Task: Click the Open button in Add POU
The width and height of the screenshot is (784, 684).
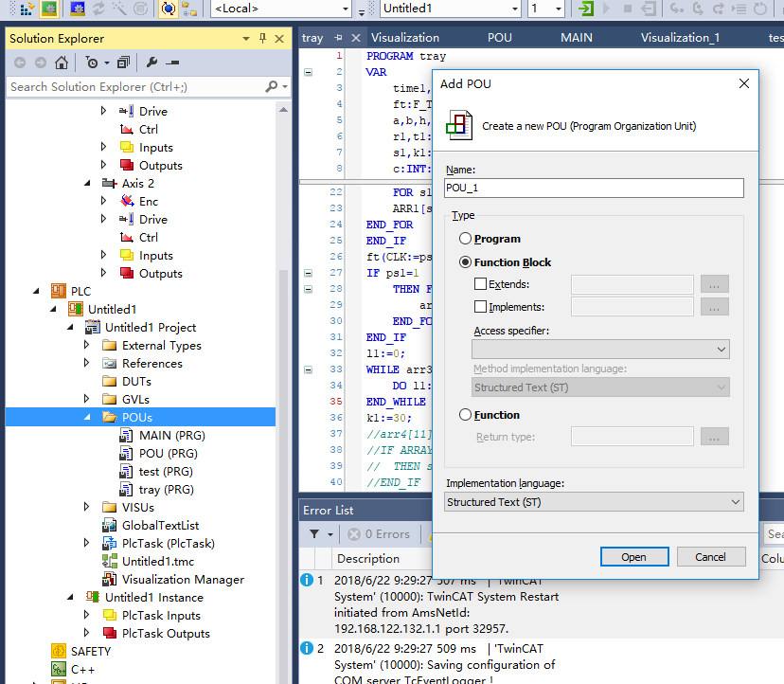Action: click(633, 557)
